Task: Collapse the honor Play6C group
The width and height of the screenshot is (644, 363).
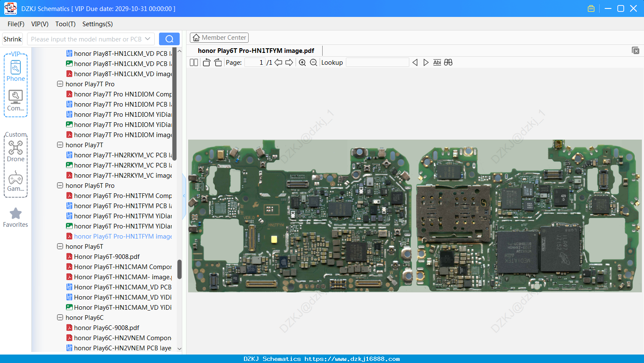Action: coord(60,318)
